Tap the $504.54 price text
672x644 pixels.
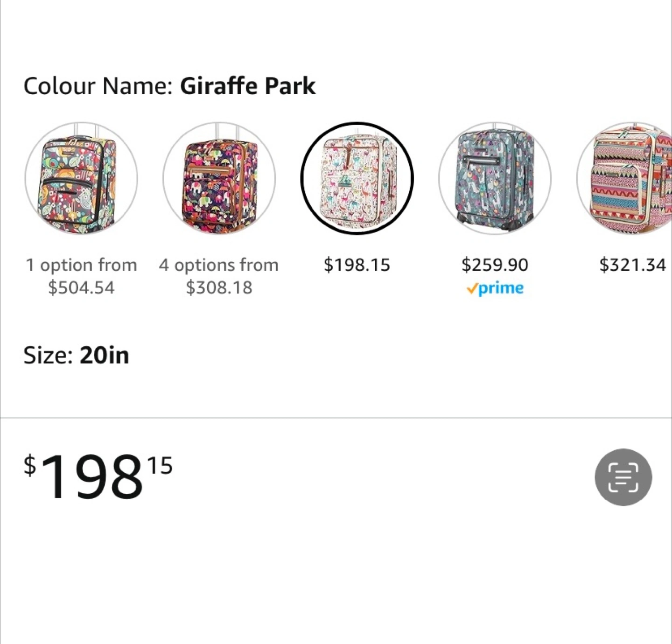(81, 287)
